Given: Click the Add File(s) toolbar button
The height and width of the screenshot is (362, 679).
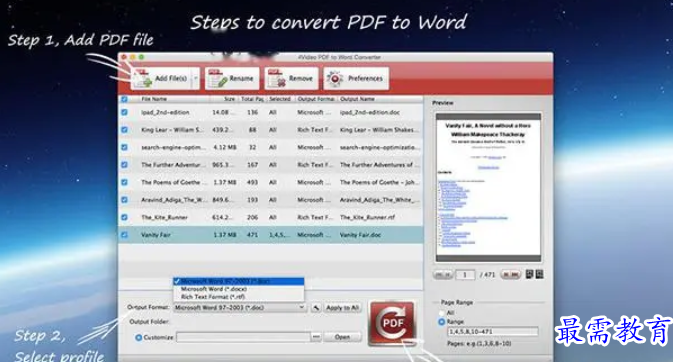Looking at the screenshot, I should (x=161, y=78).
